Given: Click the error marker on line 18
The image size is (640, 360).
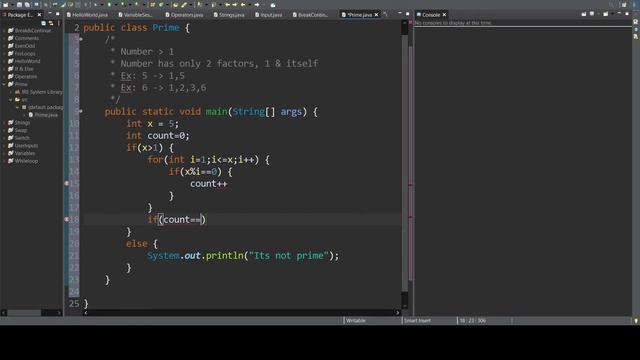Looking at the screenshot, I should point(67,219).
